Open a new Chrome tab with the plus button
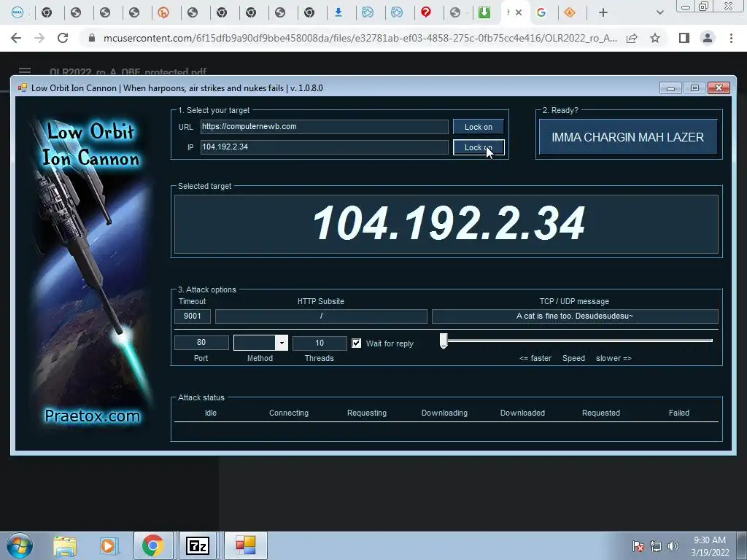The height and width of the screenshot is (560, 747). click(x=603, y=13)
